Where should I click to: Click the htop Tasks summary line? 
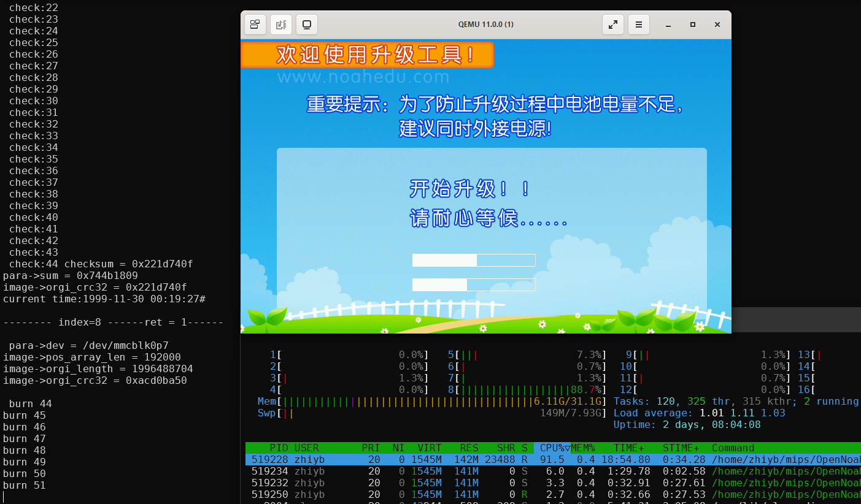click(x=736, y=401)
